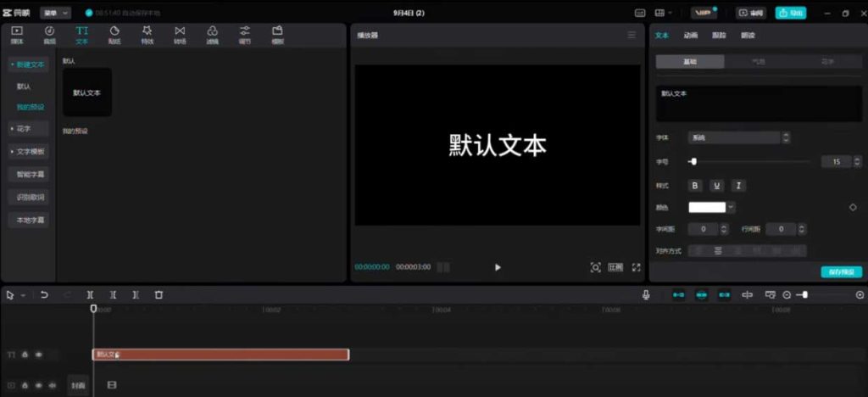Click the 保存预设 save preset button
This screenshot has height=397, width=868.
coord(841,271)
